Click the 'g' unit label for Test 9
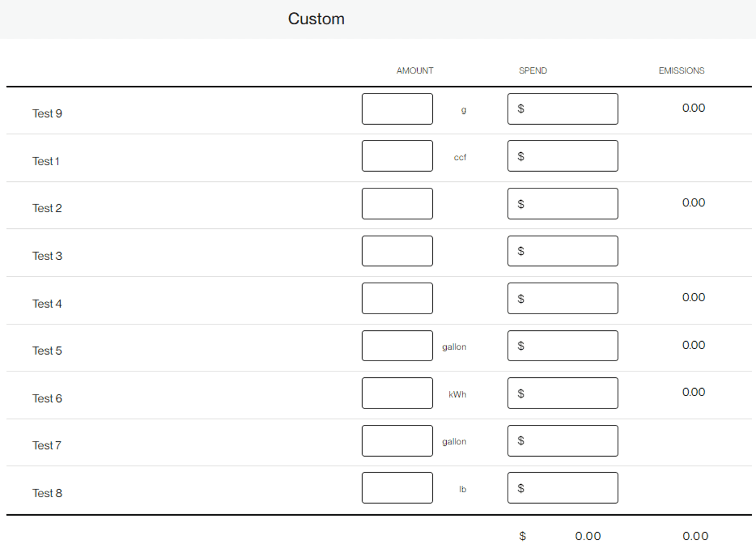The height and width of the screenshot is (557, 756). pos(464,110)
